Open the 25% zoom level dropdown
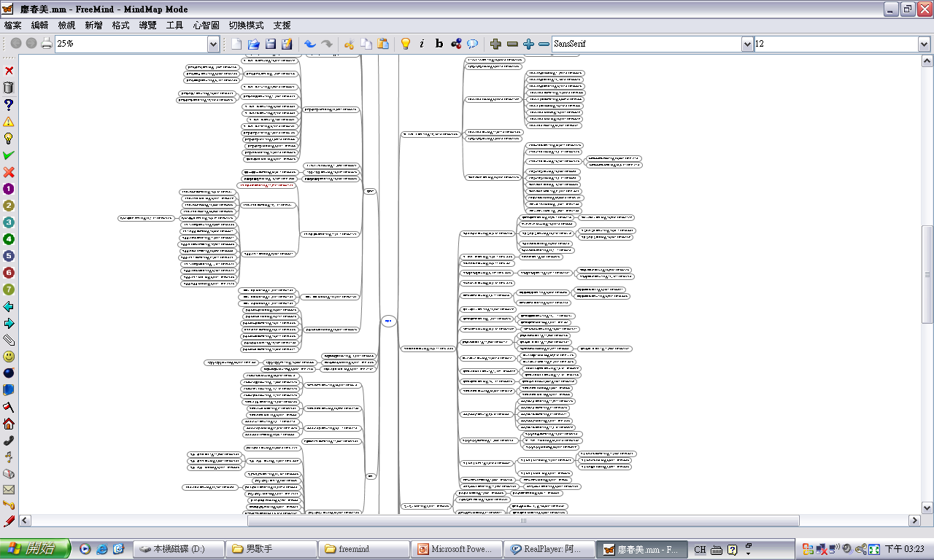This screenshot has width=934, height=560. (213, 44)
